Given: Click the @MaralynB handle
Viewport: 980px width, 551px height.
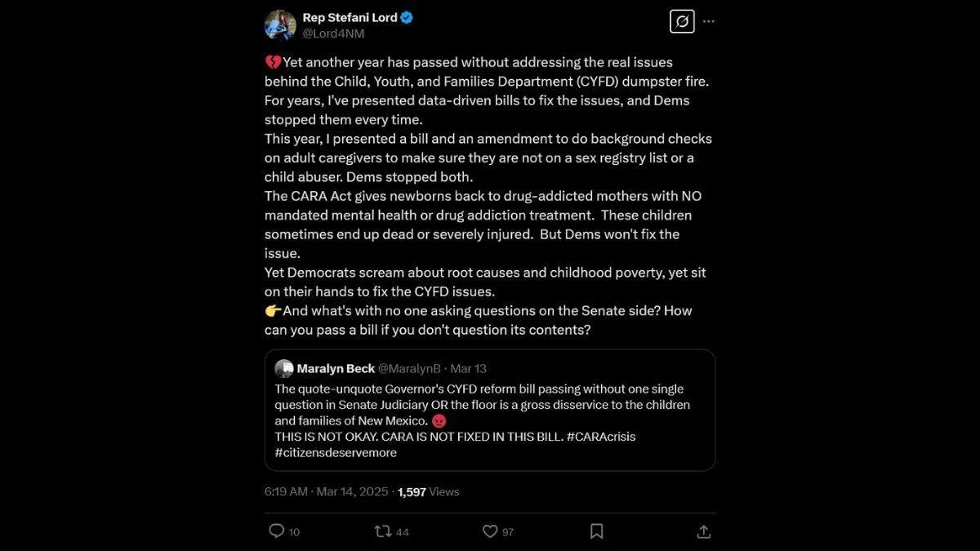Looking at the screenshot, I should tap(411, 369).
